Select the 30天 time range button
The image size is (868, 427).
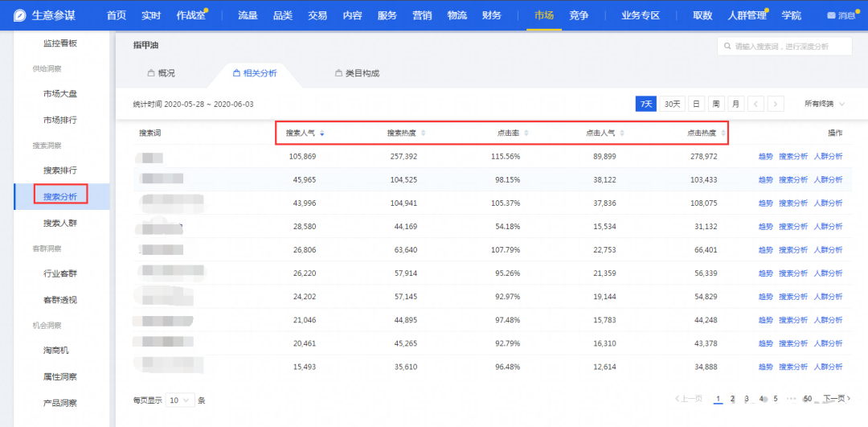click(x=673, y=104)
